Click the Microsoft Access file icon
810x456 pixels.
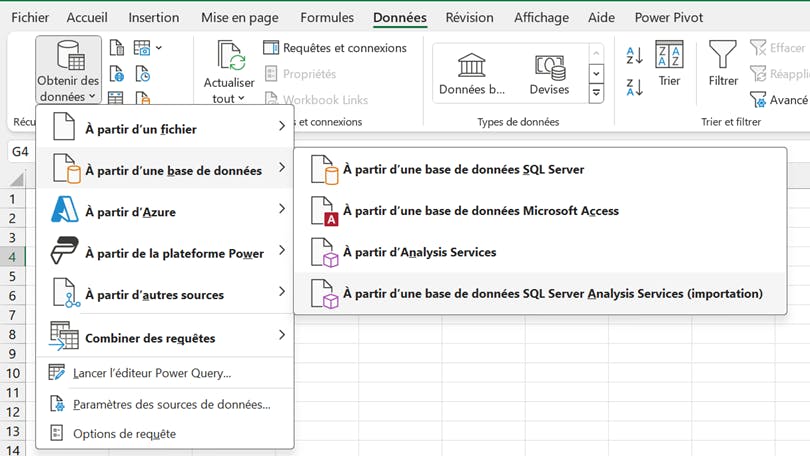coord(324,211)
